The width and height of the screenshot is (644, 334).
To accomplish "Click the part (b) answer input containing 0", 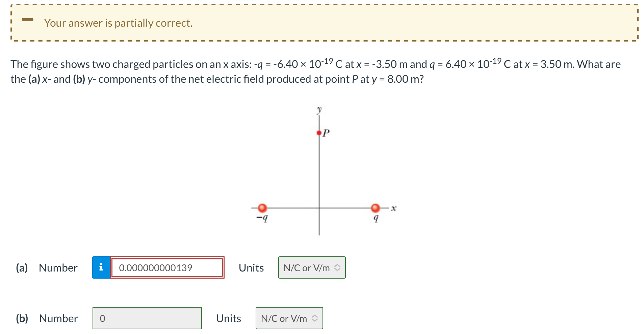I will click(147, 318).
